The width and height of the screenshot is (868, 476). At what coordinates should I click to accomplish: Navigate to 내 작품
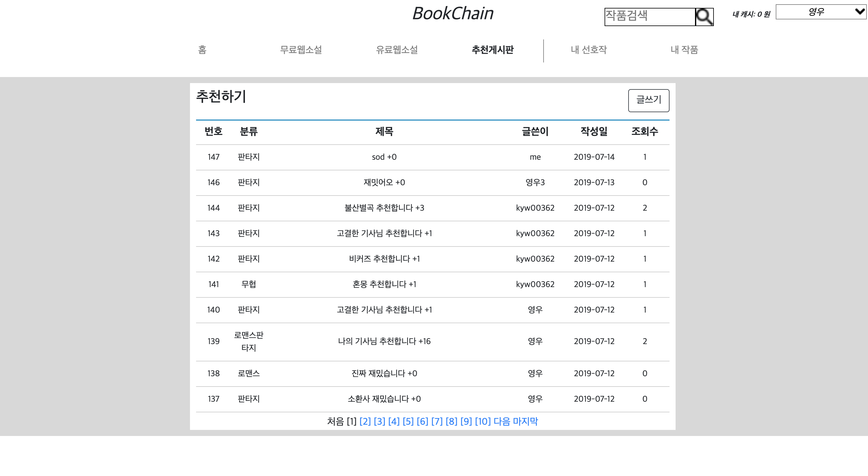point(684,50)
